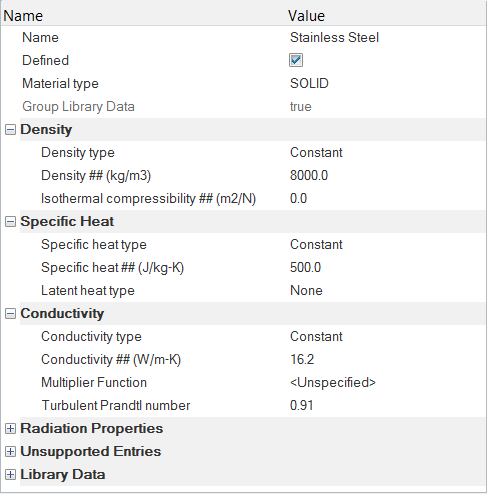
Task: Expand the Library Data section
Action: coord(10,475)
